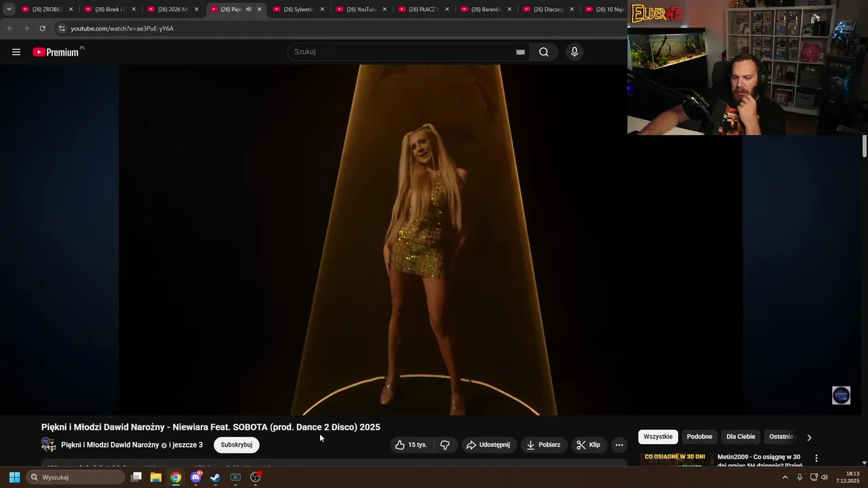Select the Wszystkie filter chip
The width and height of the screenshot is (868, 488).
click(658, 436)
